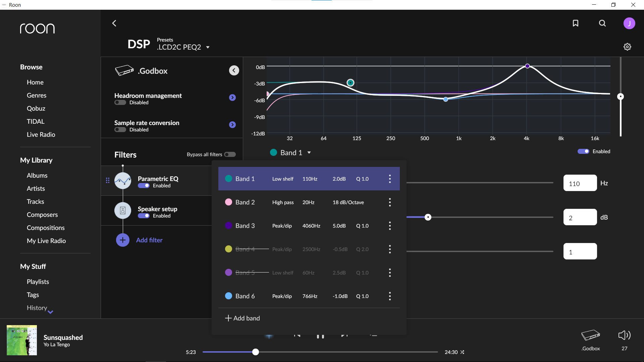Screen dimensions: 644x362
Task: Select disabled Band 5 row
Action: click(309, 273)
